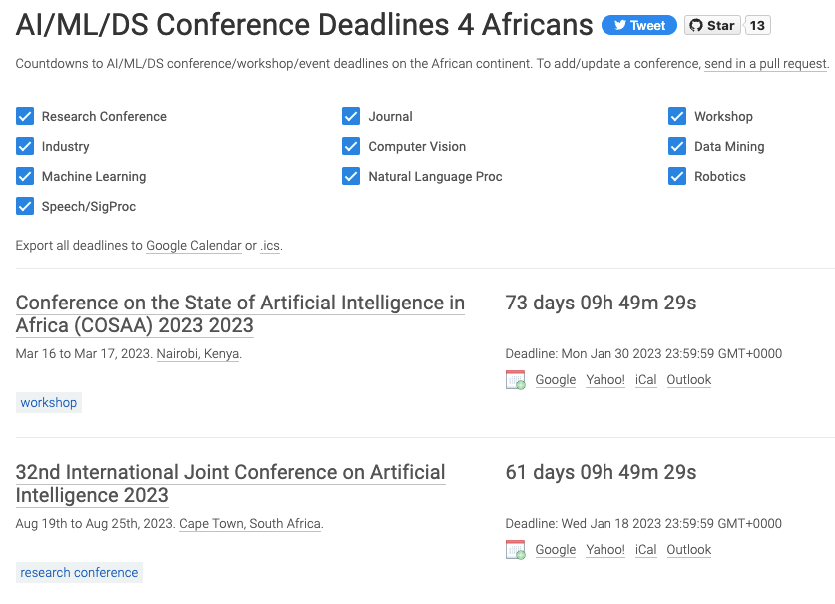This screenshot has height=604, width=835.
Task: Click the GitHub Star button
Action: (712, 26)
